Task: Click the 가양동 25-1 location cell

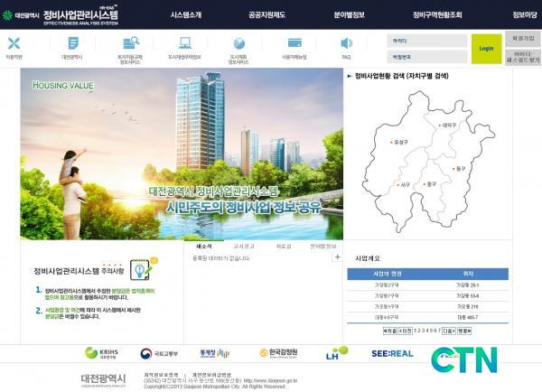Action: coord(467,285)
